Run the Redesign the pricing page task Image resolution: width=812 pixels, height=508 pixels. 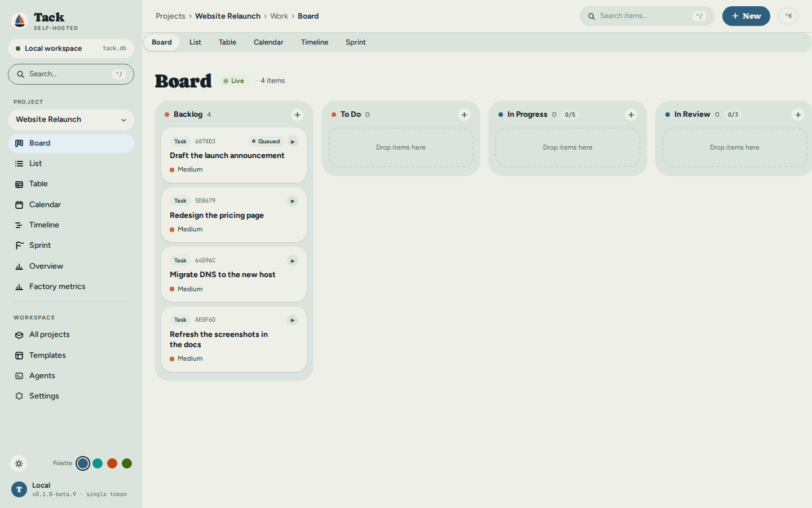(293, 202)
